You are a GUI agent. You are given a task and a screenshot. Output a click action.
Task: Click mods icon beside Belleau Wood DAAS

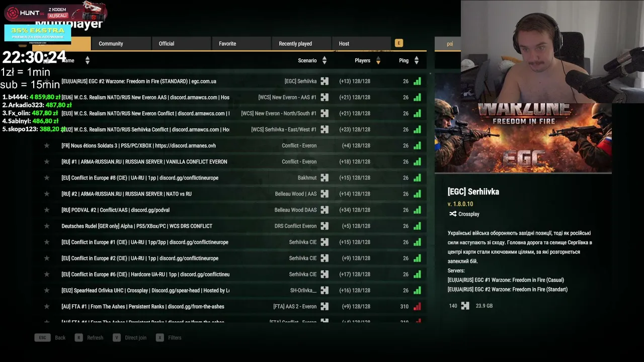(325, 210)
